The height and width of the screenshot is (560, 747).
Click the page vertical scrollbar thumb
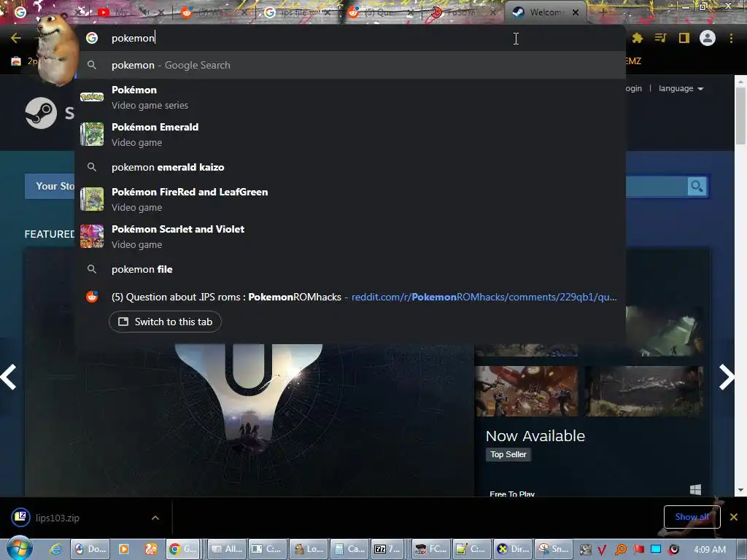(x=740, y=114)
